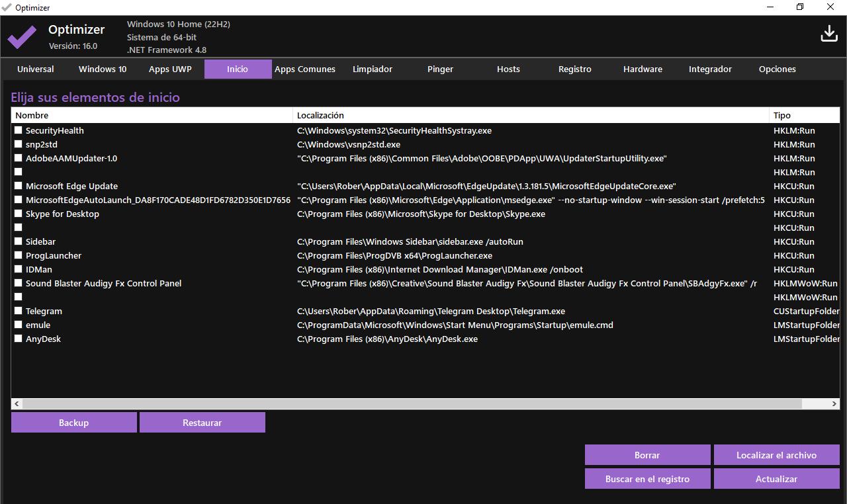Select the Skype for Desktop checkbox
This screenshot has width=847, height=504.
coord(18,214)
